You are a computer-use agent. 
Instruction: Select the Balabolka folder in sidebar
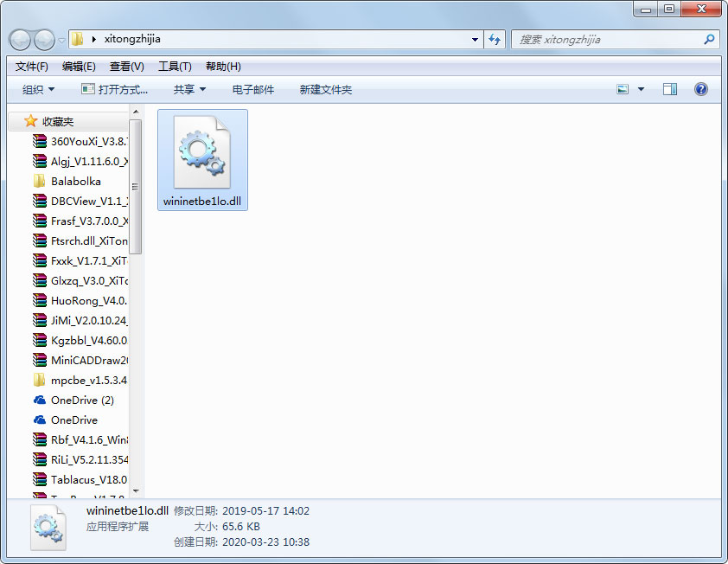(x=75, y=182)
